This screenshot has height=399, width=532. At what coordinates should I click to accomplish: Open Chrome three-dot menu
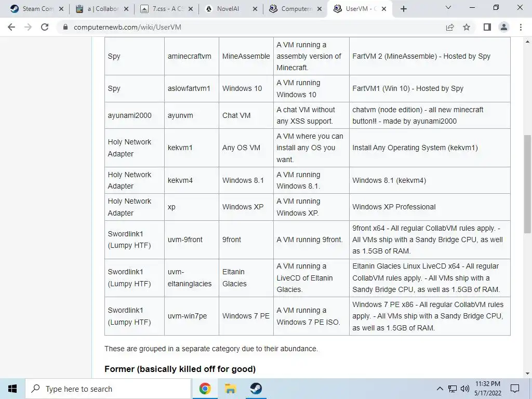(x=521, y=27)
